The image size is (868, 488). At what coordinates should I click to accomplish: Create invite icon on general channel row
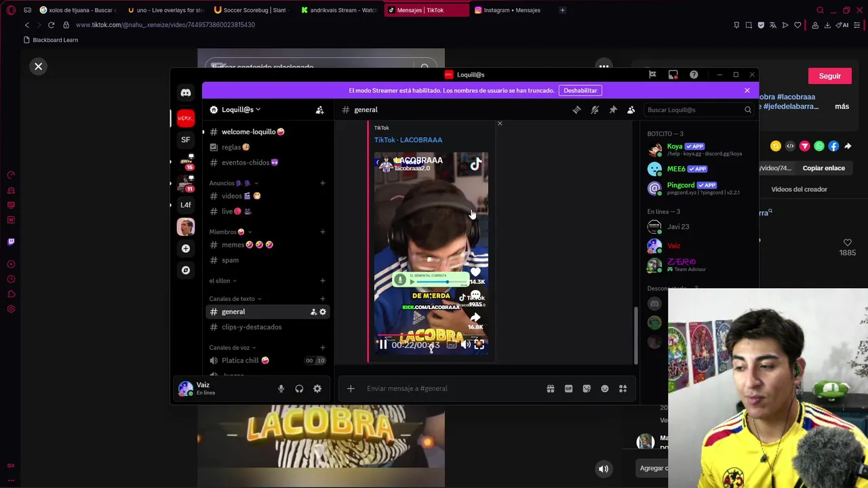coord(313,312)
